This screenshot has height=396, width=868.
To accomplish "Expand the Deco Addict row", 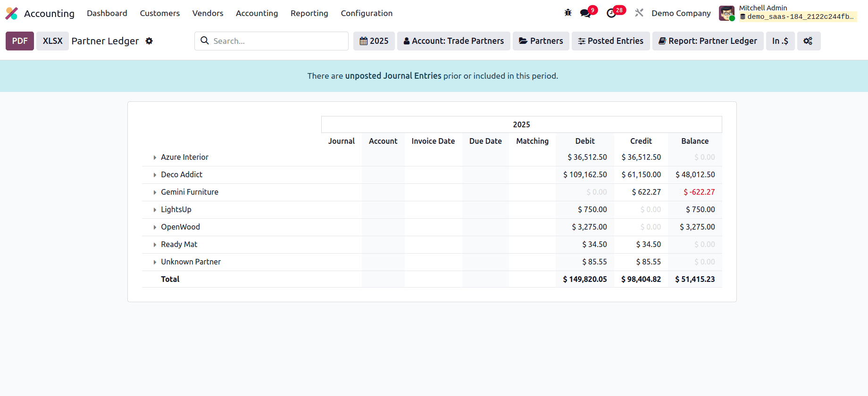I will [x=155, y=175].
